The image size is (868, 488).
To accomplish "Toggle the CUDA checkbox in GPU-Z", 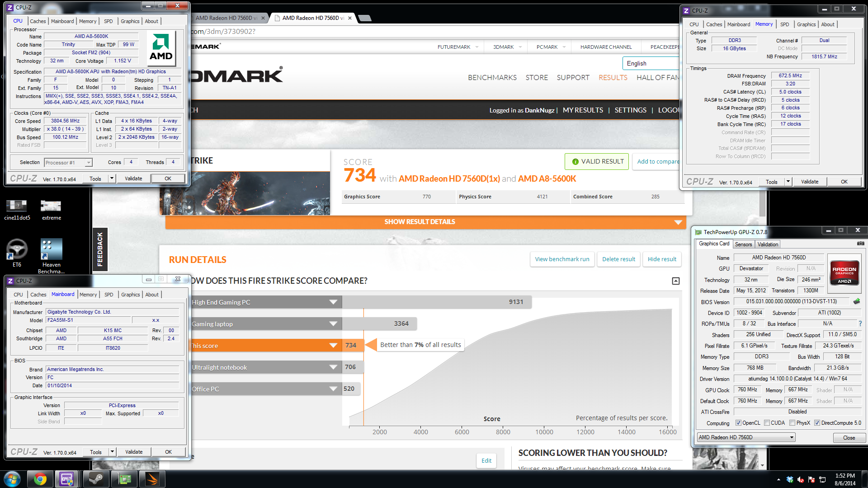I will coord(767,423).
